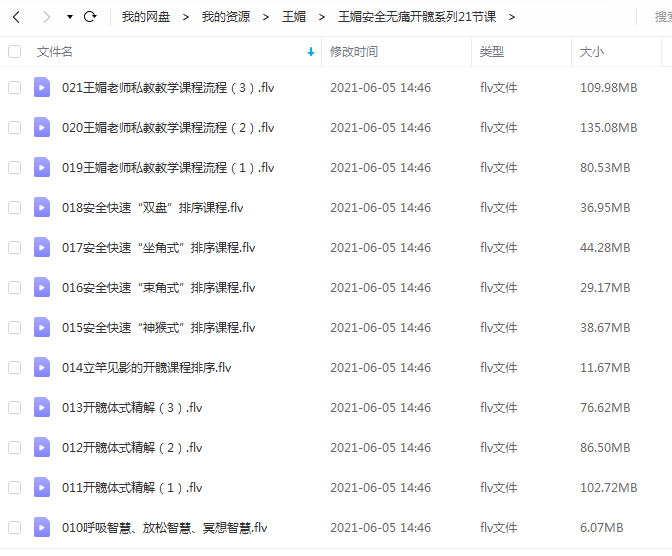672x556 pixels.
Task: Select file name 017安全快速“坐角式”排序课程.flv
Action: click(159, 247)
